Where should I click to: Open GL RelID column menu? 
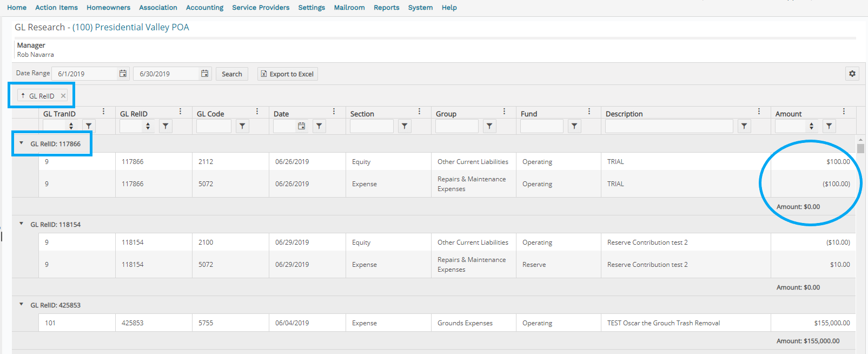coord(180,112)
